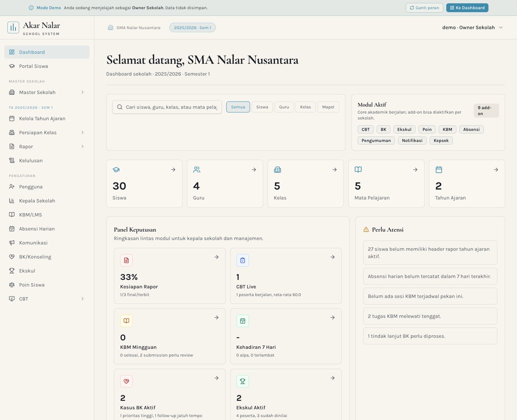Open Poin Siswa in the sidebar
517x420 pixels.
pyautogui.click(x=47, y=285)
